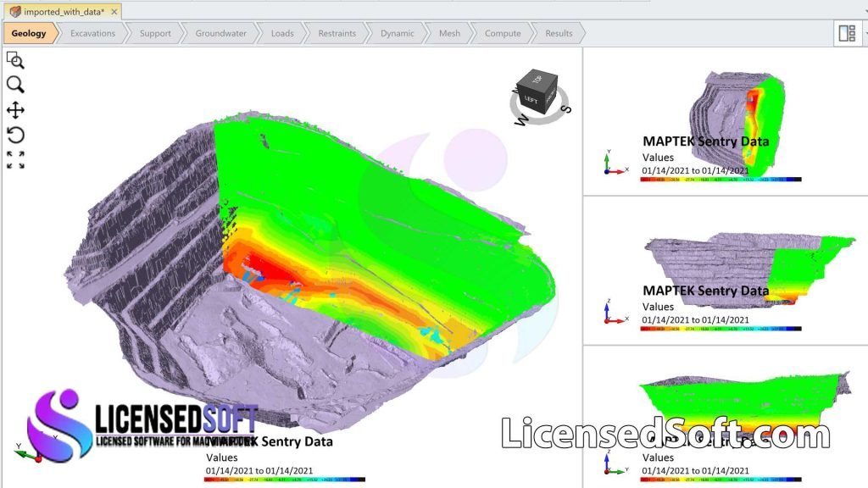Viewport: 868px width, 488px height.
Task: Switch to the Excavations workflow tab
Action: (x=92, y=33)
